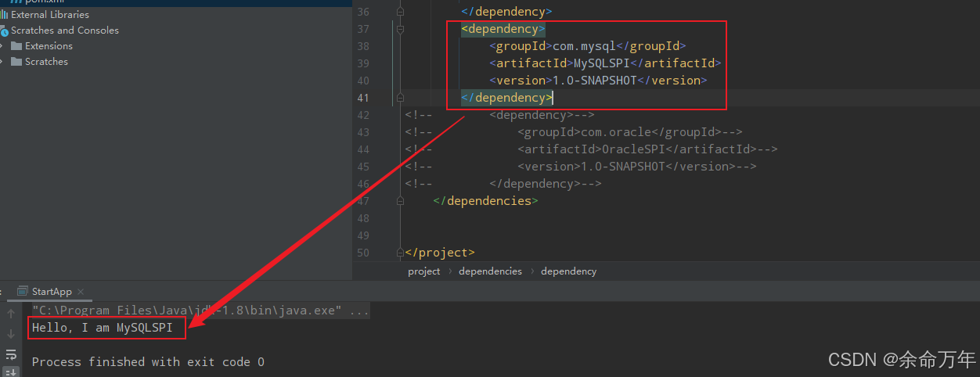
Task: Click the Scratches and Consoles icon
Action: click(x=4, y=31)
